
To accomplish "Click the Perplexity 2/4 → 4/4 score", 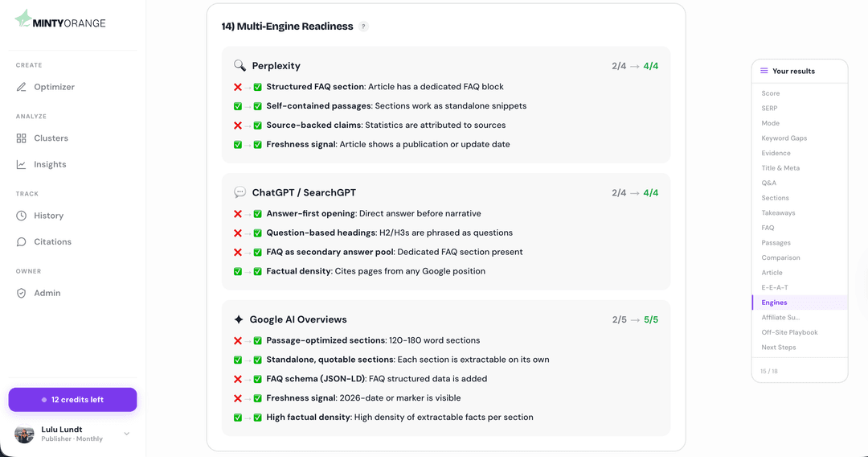I will [x=635, y=66].
